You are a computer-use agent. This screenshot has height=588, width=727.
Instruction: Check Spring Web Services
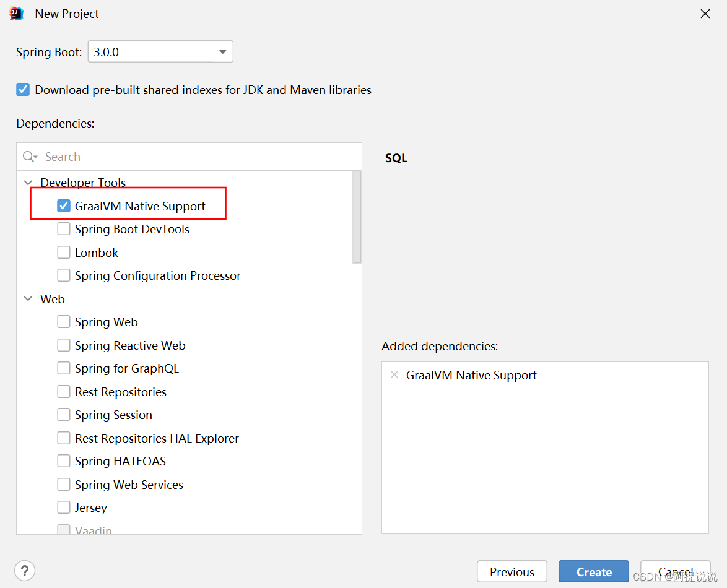point(64,484)
